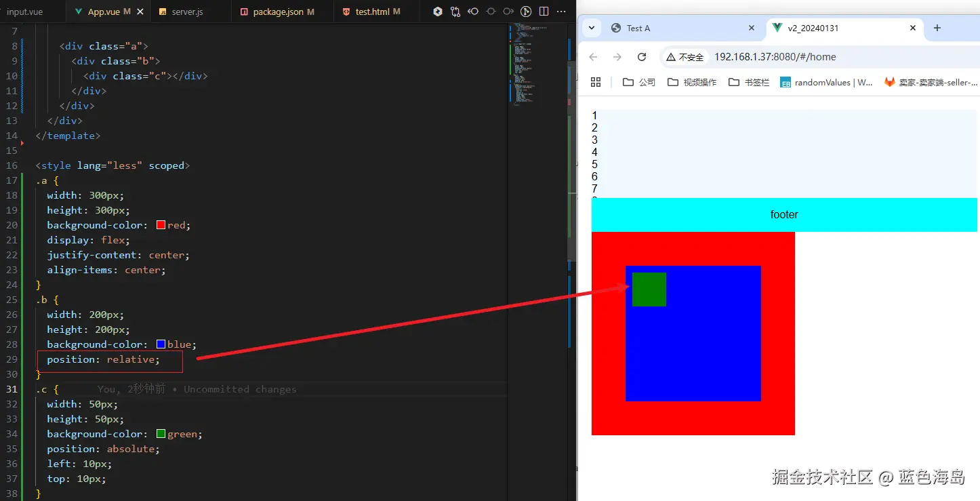
Task: Click the '<style lang="less" scoped>' line
Action: [x=113, y=165]
